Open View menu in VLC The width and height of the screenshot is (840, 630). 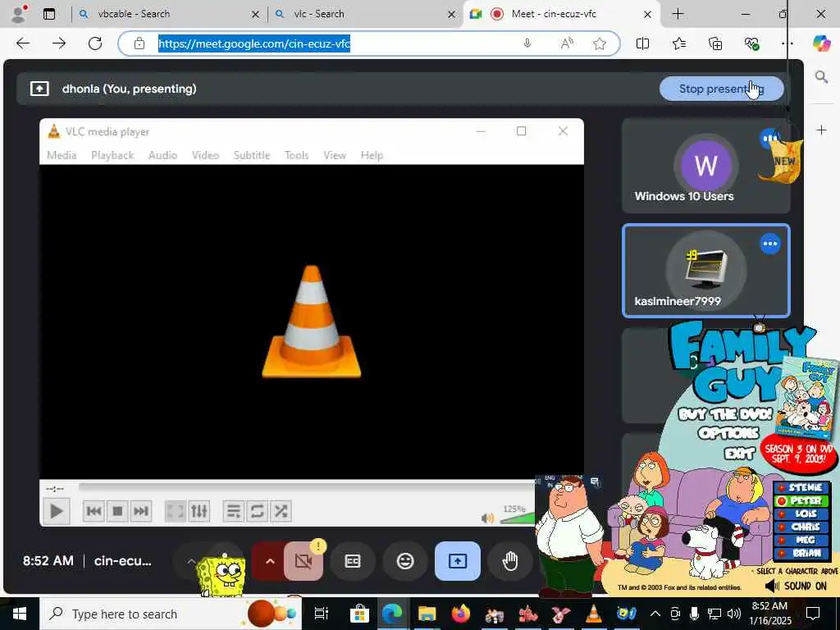point(335,155)
